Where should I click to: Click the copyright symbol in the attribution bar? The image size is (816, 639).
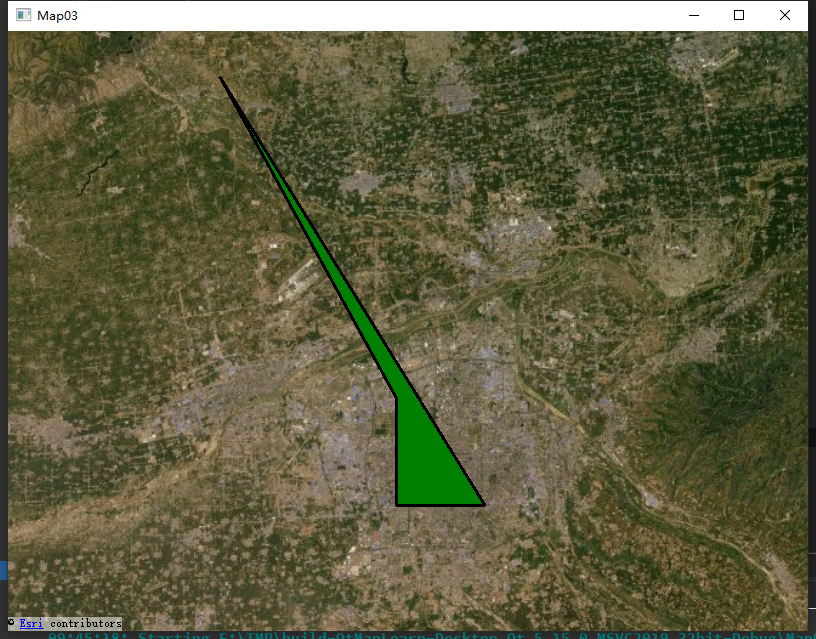point(9,623)
